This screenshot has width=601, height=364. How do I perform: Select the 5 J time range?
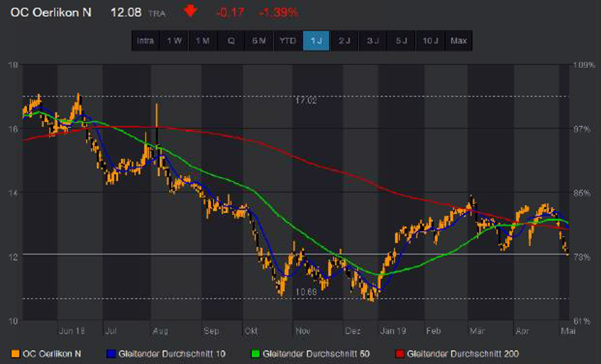(401, 41)
